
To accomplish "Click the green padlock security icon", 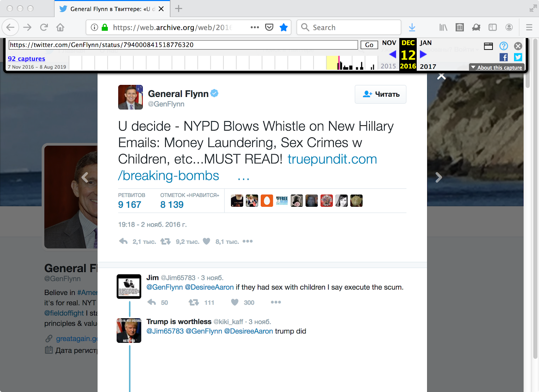I will pos(105,27).
